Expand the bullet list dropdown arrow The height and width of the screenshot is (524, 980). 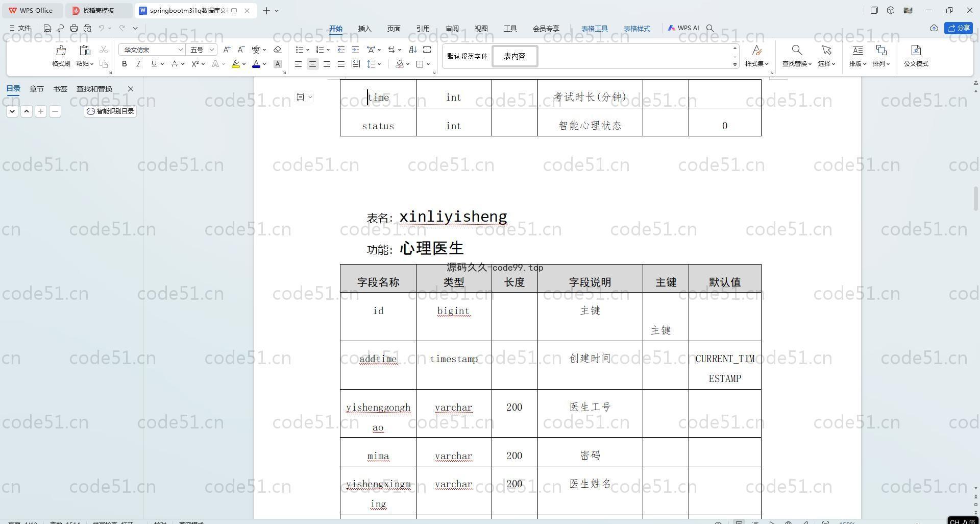308,50
